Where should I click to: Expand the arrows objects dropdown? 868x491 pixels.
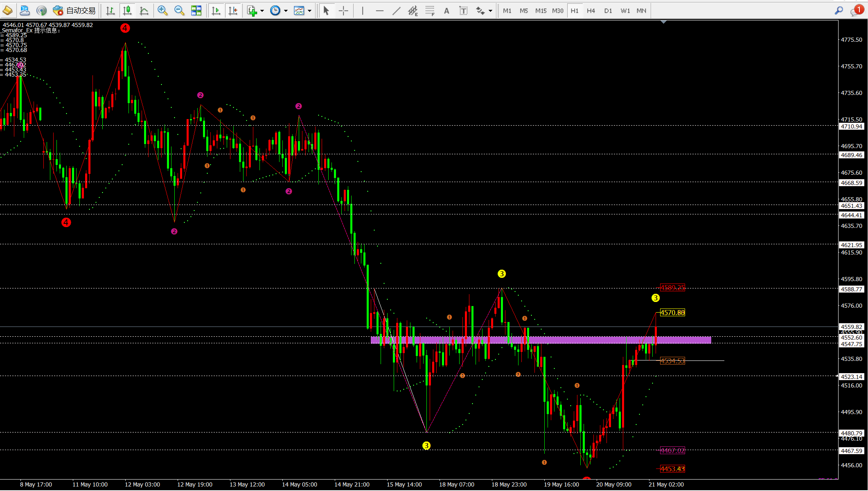[490, 11]
